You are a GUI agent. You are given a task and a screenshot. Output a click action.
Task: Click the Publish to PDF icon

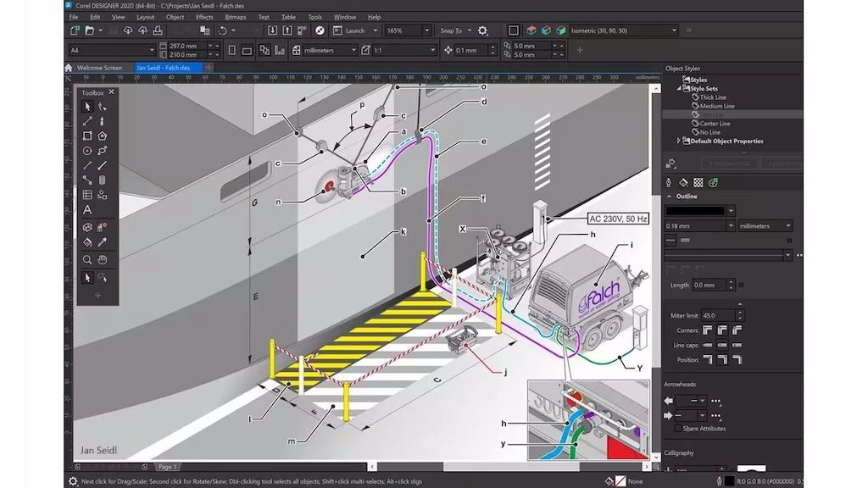click(303, 30)
